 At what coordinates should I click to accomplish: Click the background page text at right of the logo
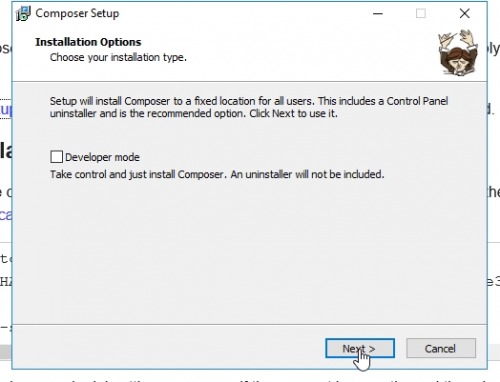coord(494,49)
